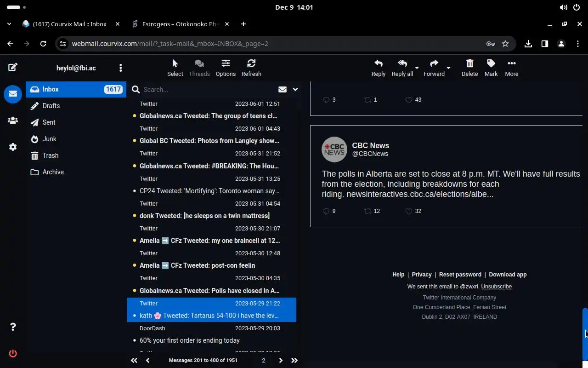Go to first page of messages

pyautogui.click(x=134, y=361)
